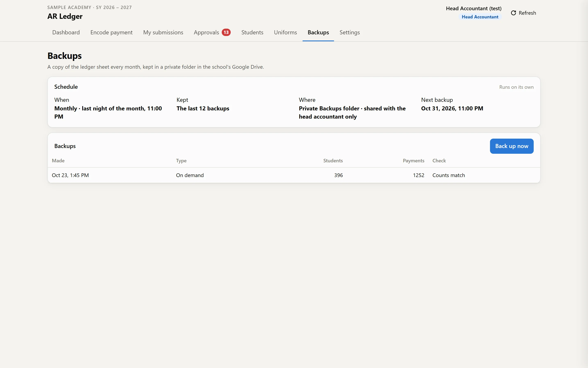Click the Schedule card heading

coord(66,87)
